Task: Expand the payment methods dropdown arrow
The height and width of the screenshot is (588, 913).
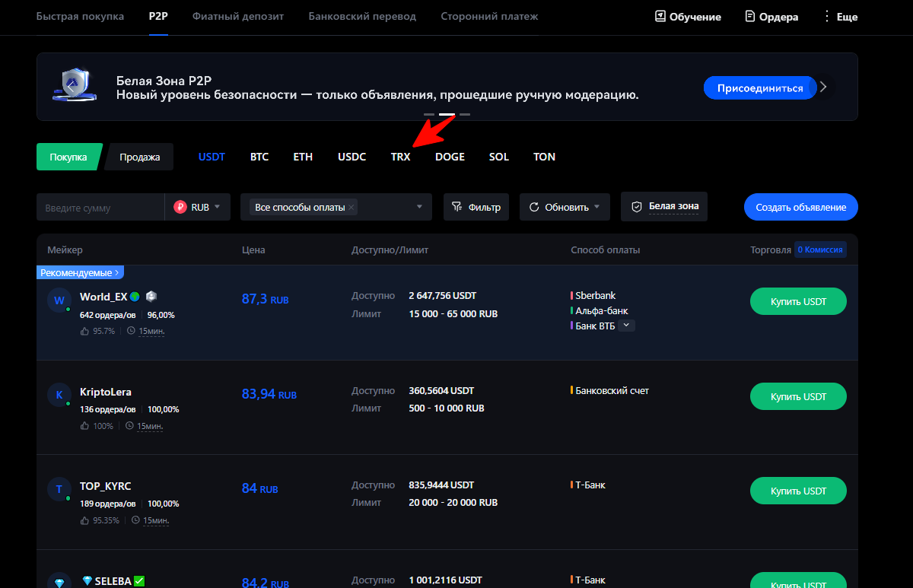Action: tap(419, 207)
